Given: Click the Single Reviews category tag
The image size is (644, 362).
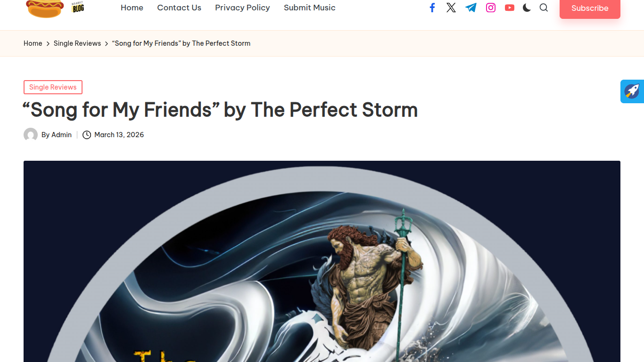Looking at the screenshot, I should click(53, 87).
